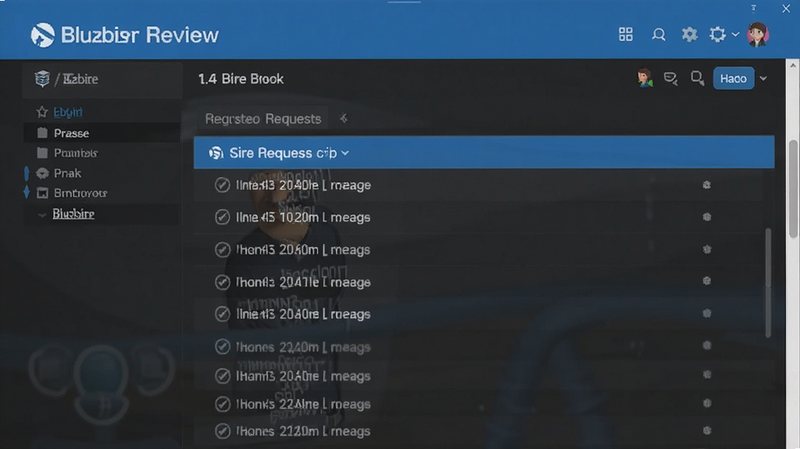Toggle checkmark on the Ihamf3 2040re row

point(222,376)
